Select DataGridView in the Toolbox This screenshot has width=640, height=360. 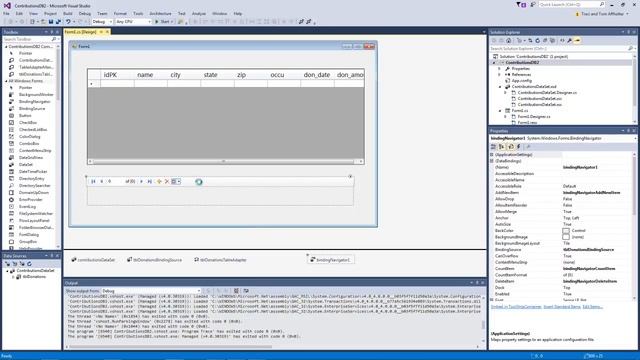click(31, 158)
